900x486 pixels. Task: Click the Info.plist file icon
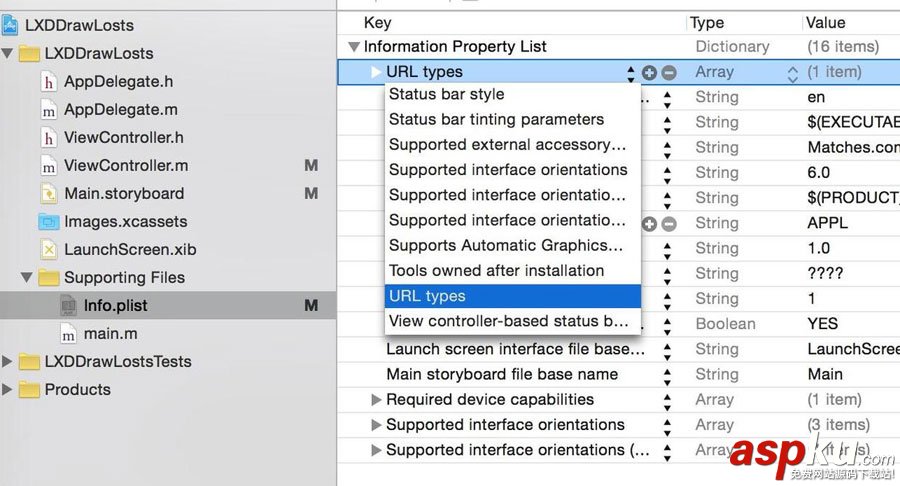(69, 306)
